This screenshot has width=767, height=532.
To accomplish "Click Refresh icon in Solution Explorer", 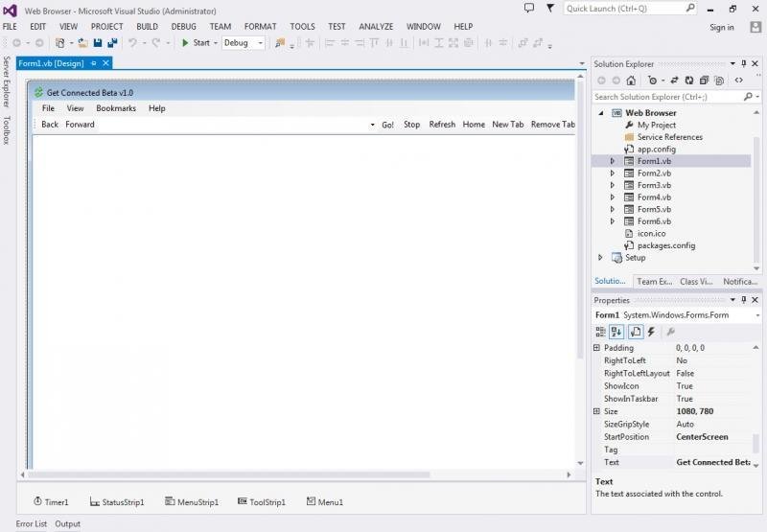I will click(688, 81).
